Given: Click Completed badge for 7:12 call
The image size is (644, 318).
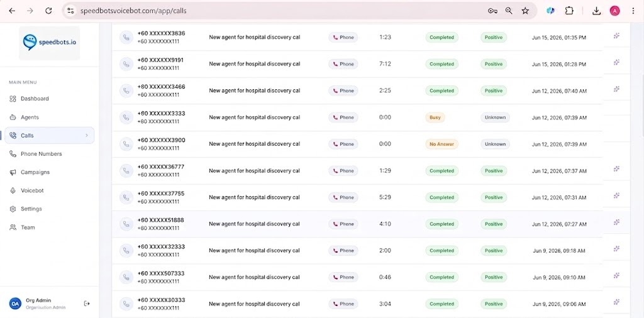Looking at the screenshot, I should pos(441,64).
